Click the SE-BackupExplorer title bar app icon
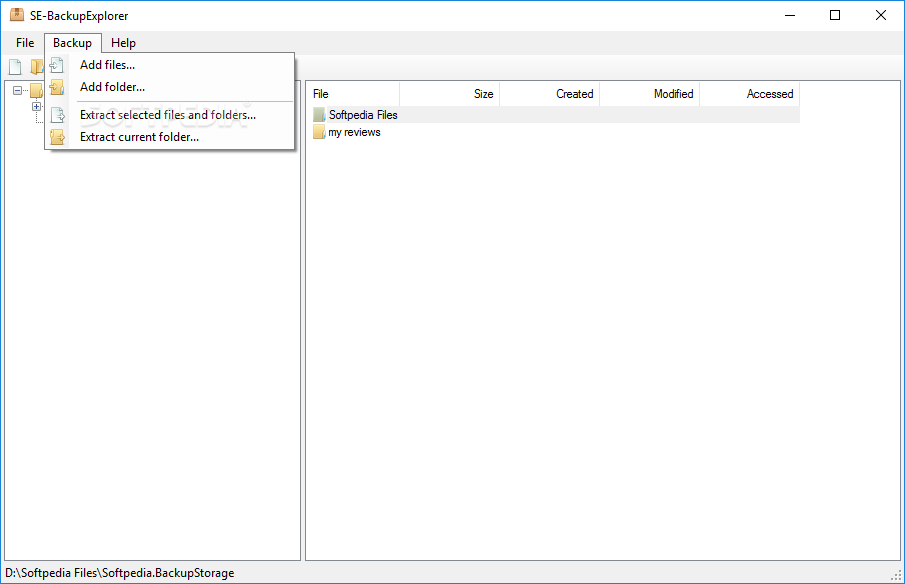Image resolution: width=905 pixels, height=584 pixels. 17,15
